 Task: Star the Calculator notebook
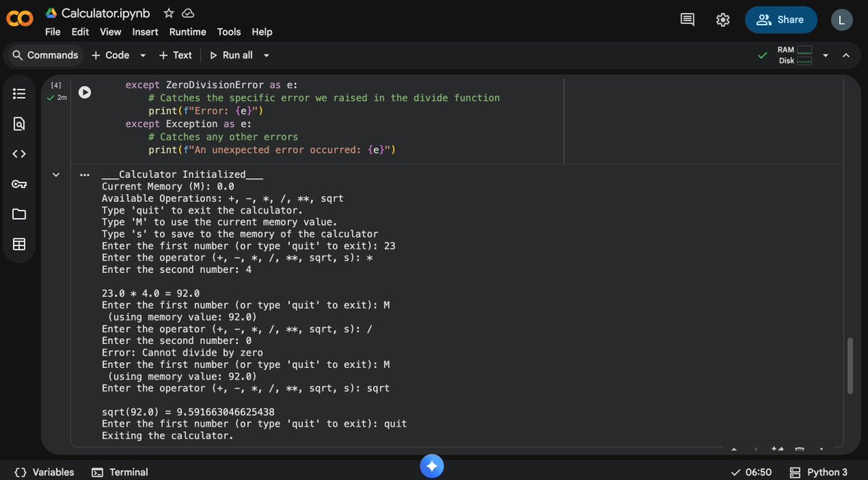pyautogui.click(x=167, y=12)
